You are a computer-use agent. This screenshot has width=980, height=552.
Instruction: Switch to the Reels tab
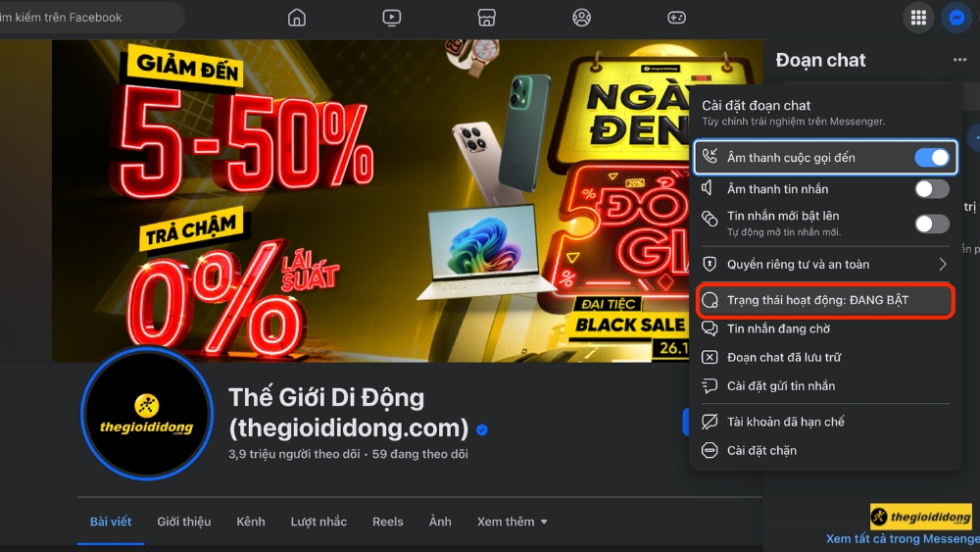pyautogui.click(x=387, y=522)
